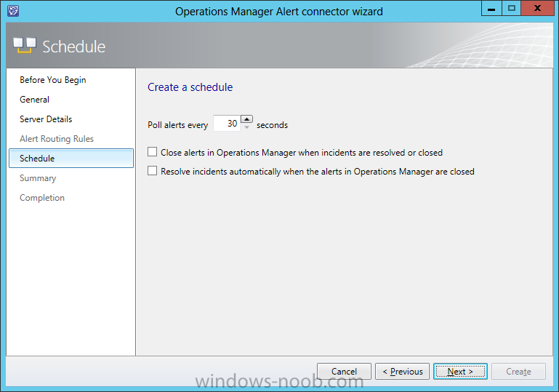Enable resolving incidents automatically when alerts close
Viewport: 559px width, 392px height.
tap(152, 171)
